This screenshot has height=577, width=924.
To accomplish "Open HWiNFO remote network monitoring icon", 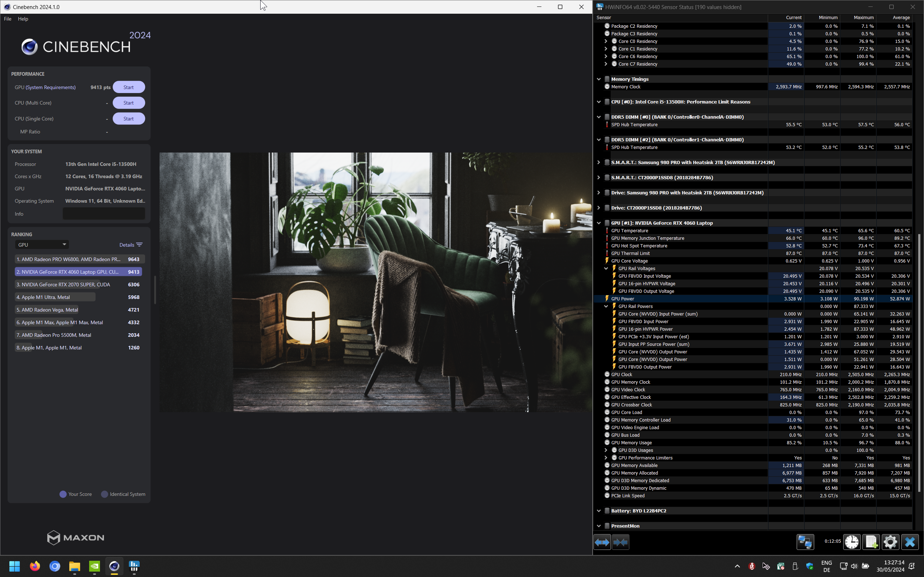I will point(805,542).
